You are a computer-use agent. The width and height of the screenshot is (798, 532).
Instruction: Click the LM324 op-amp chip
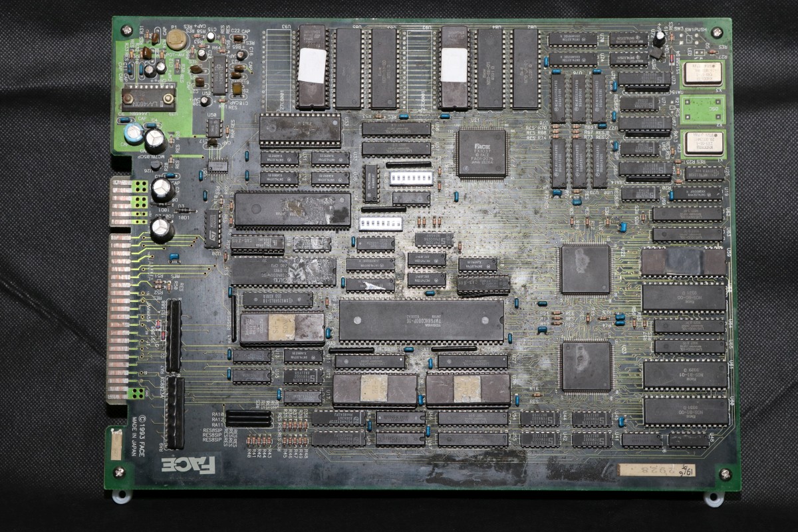coord(219,75)
